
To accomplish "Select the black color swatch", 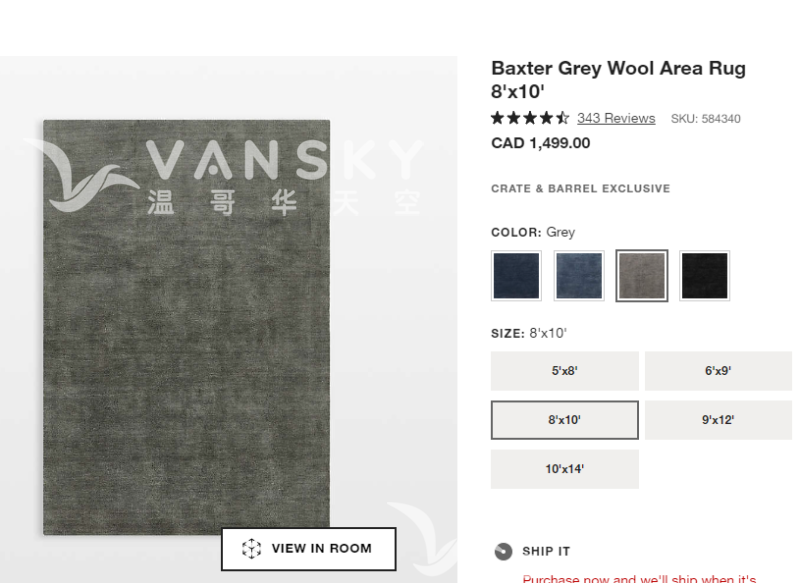I will click(x=705, y=276).
